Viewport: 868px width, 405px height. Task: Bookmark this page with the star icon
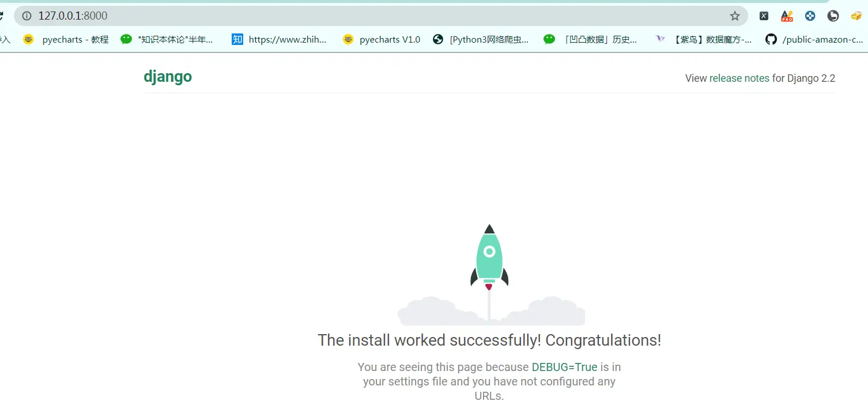pyautogui.click(x=735, y=16)
